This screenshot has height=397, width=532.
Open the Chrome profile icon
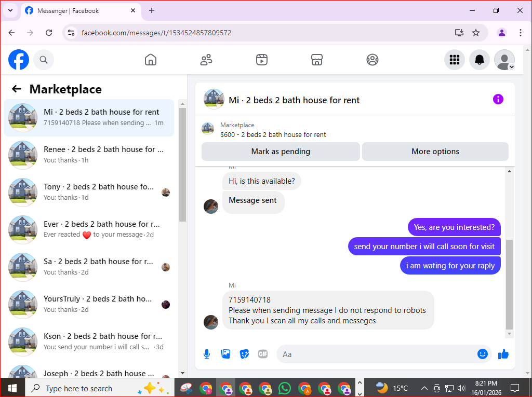click(x=502, y=33)
